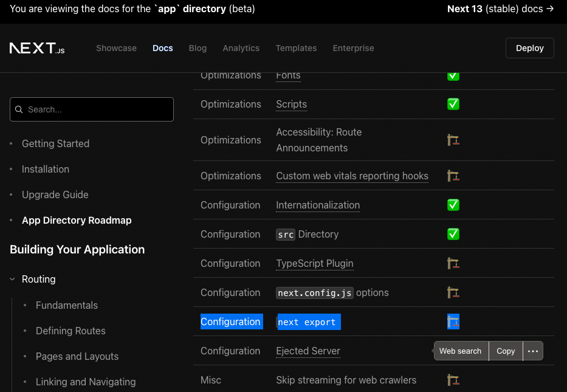The image size is (567, 392).
Task: Open the Ejected Server link
Action: (x=308, y=351)
